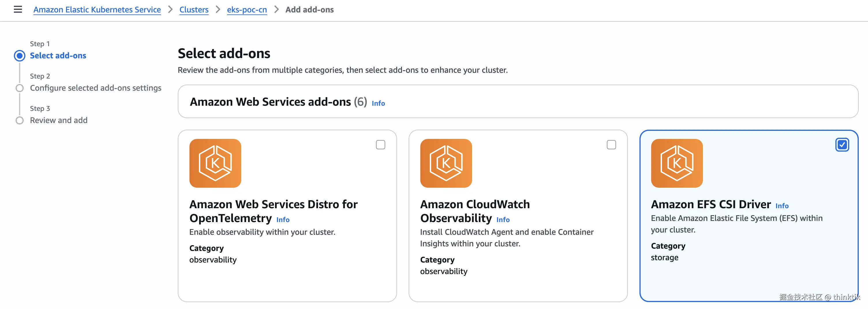Click the Step 3 circle indicator
This screenshot has width=868, height=309.
tap(20, 120)
